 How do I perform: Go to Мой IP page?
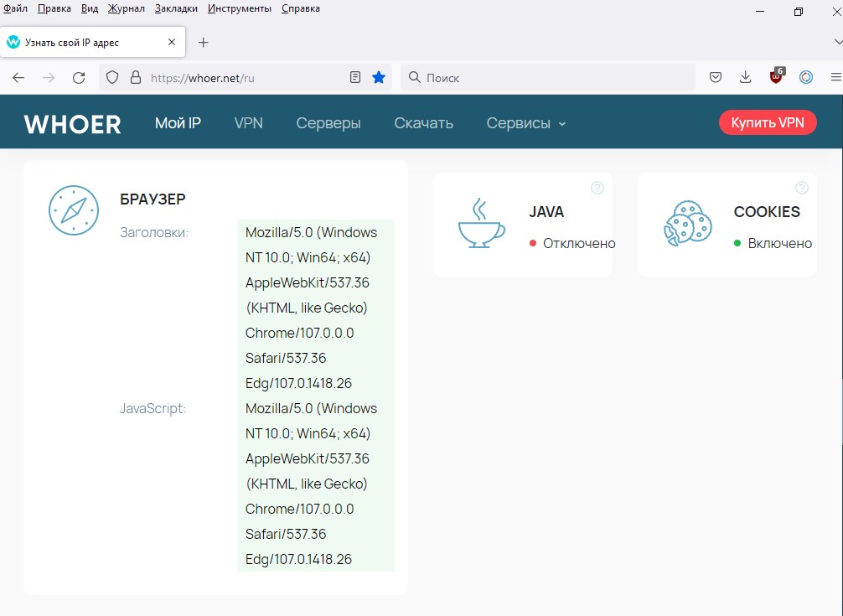[178, 123]
